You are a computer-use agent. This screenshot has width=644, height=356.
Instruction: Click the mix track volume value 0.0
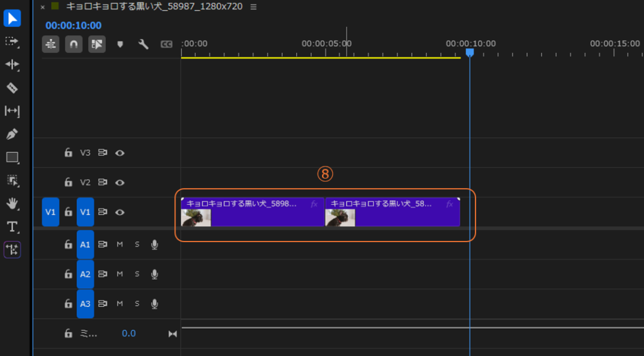(x=128, y=333)
